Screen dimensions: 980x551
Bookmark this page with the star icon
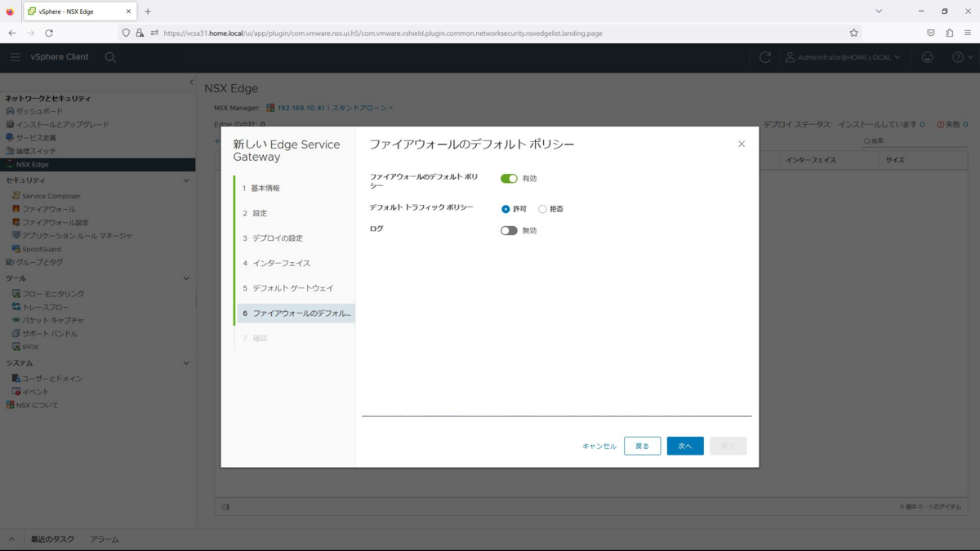coord(853,33)
